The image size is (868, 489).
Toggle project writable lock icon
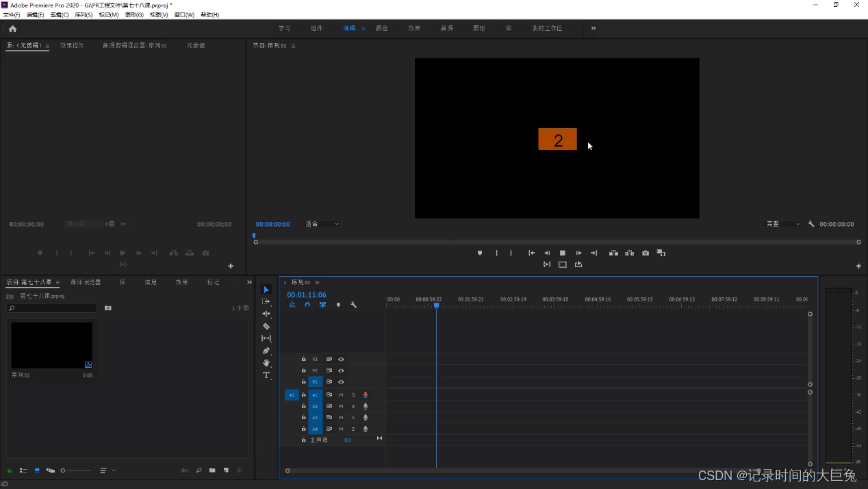pos(10,471)
